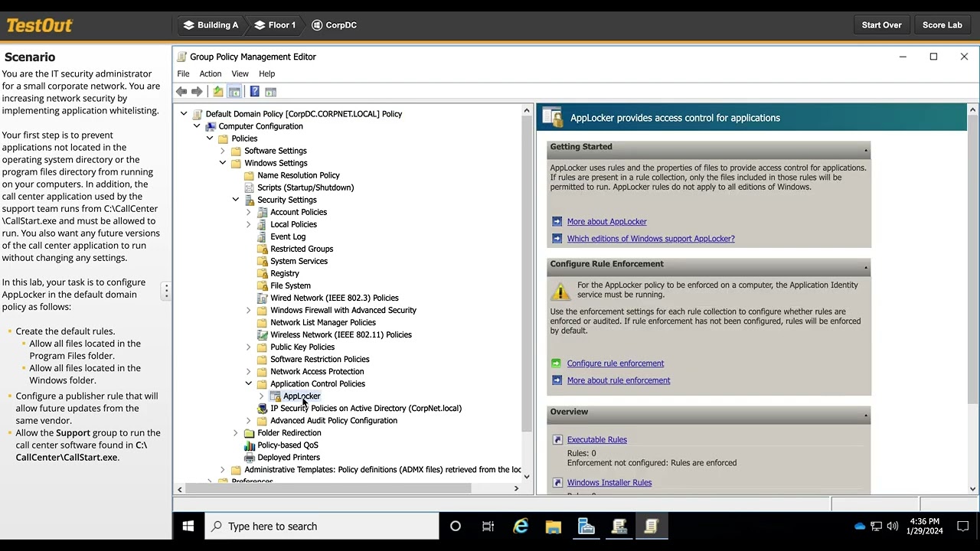Select Deployed Printers node
Viewport: 980px width, 551px height.
289,457
